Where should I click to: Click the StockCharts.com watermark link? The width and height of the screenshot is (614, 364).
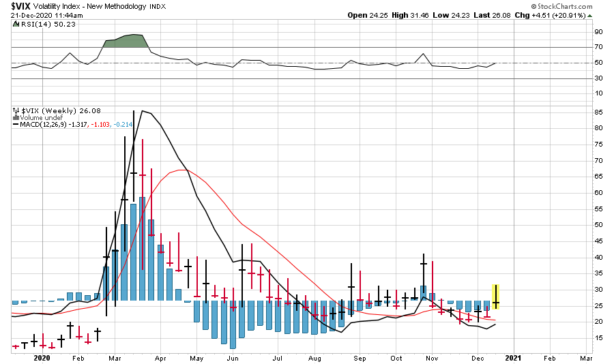coord(569,5)
